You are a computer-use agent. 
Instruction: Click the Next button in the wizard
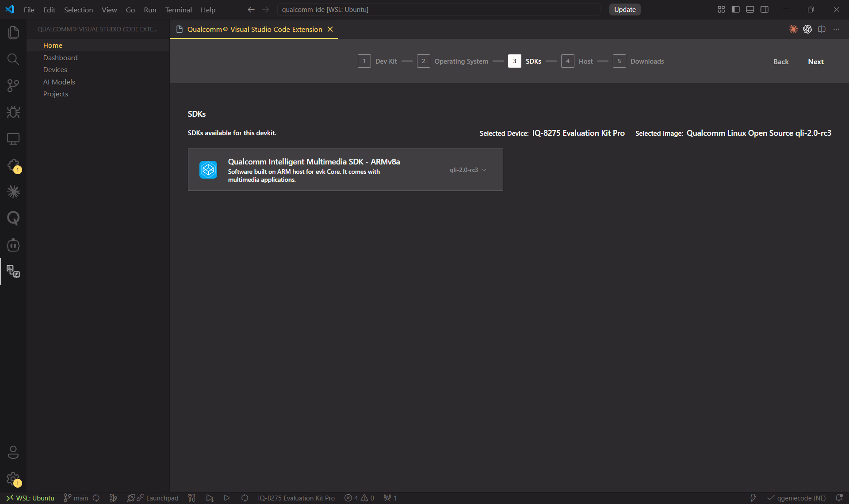tap(815, 61)
